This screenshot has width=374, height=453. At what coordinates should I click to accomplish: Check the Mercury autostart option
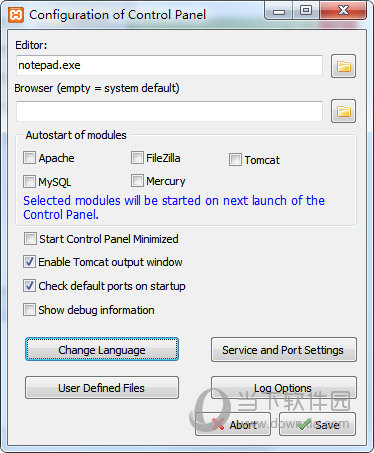pos(137,181)
